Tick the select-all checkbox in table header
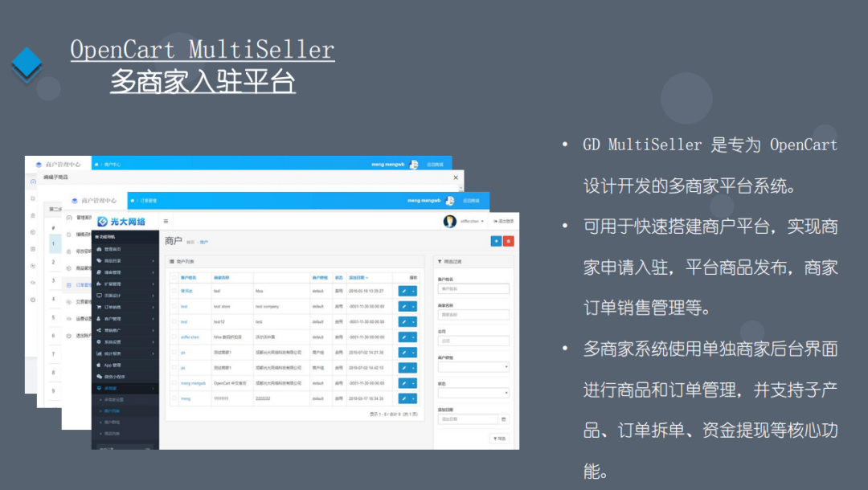868x490 pixels. coord(174,278)
